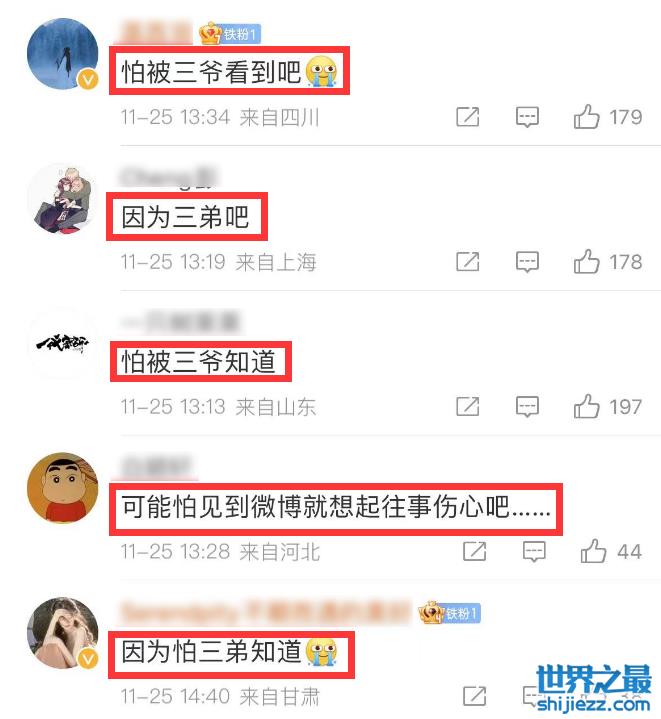
Task: Reply to the 13:28 comment from 河北
Action: click(534, 552)
